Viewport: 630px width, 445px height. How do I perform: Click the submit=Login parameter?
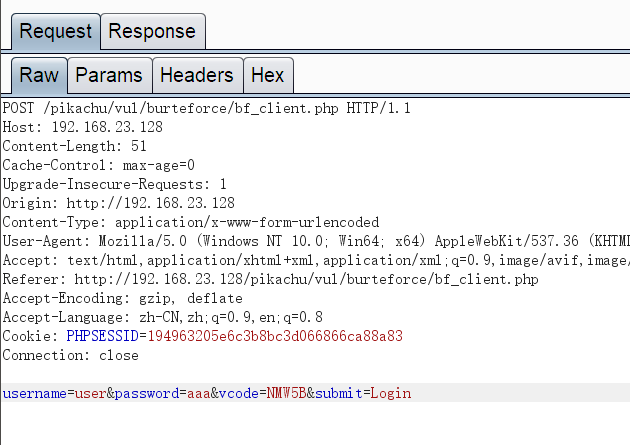pos(363,393)
